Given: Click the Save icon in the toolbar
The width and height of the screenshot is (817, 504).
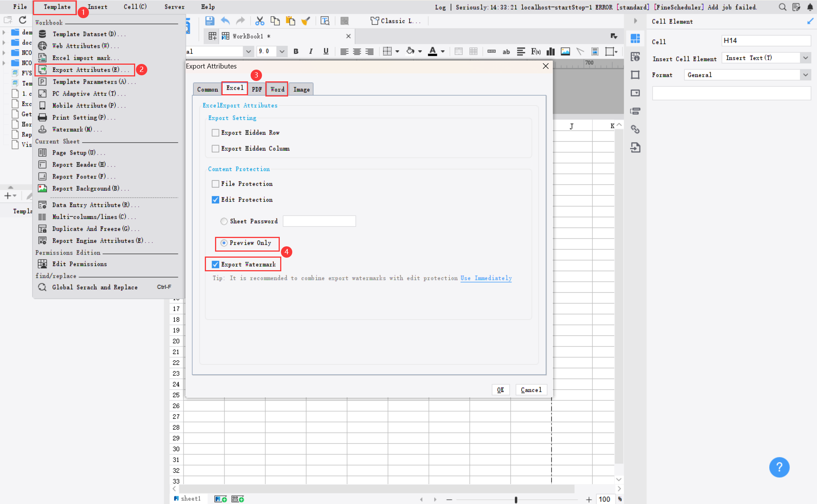Looking at the screenshot, I should point(209,21).
